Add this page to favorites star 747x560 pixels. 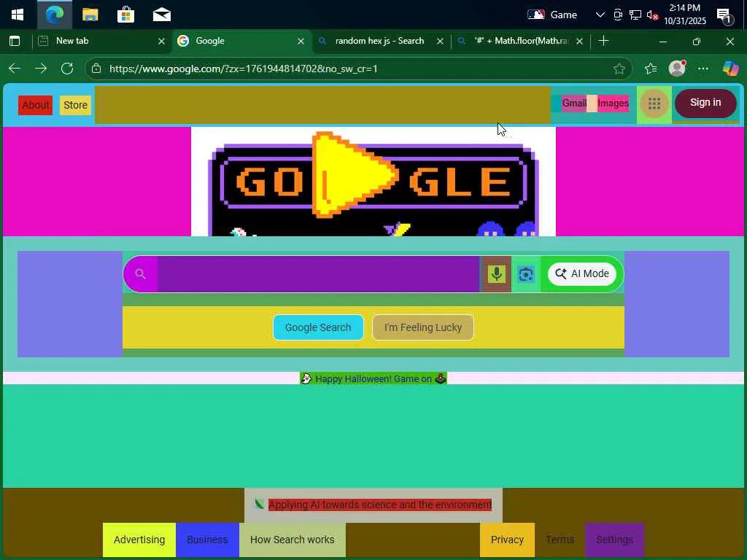tap(619, 69)
